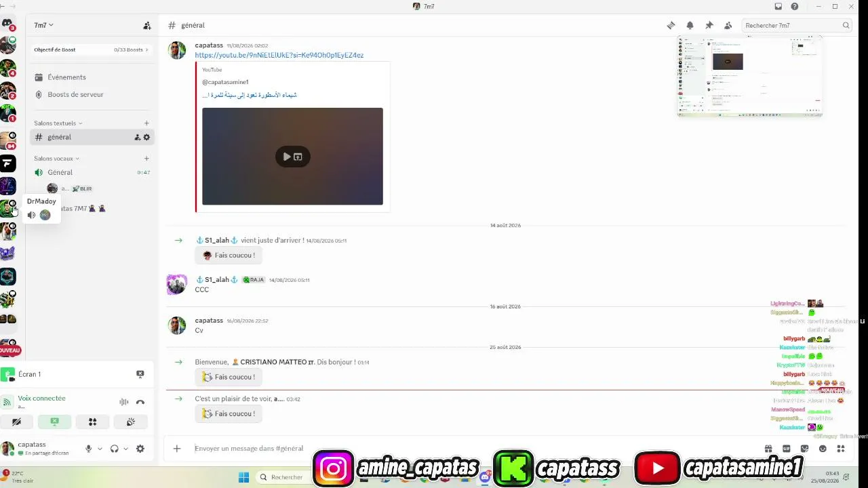Open Windows Start menu

pyautogui.click(x=243, y=477)
